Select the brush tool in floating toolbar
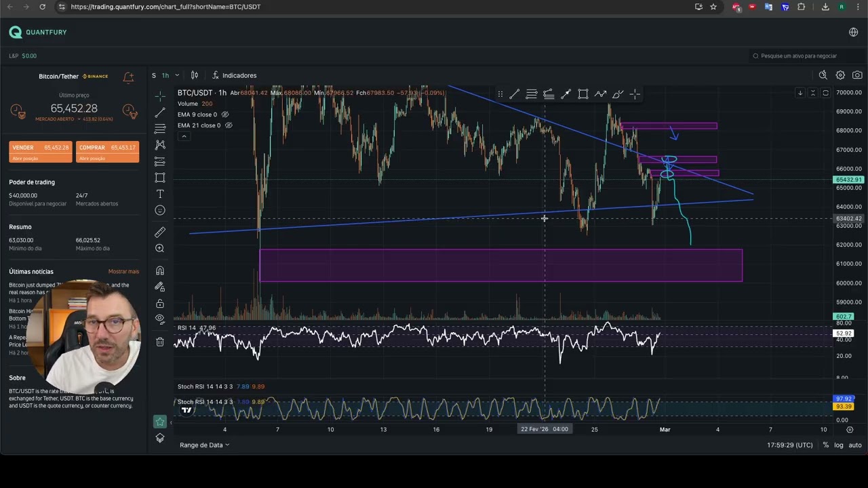The image size is (868, 488). [x=618, y=94]
